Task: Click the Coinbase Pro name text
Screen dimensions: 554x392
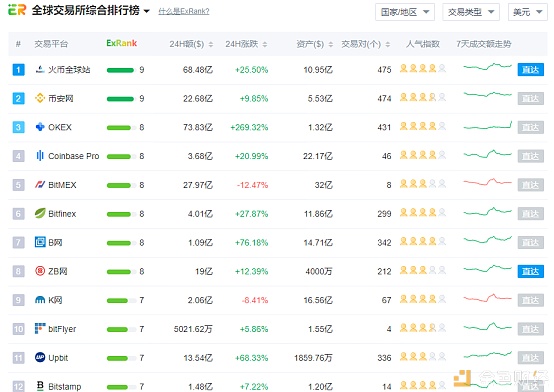Action: tap(73, 156)
